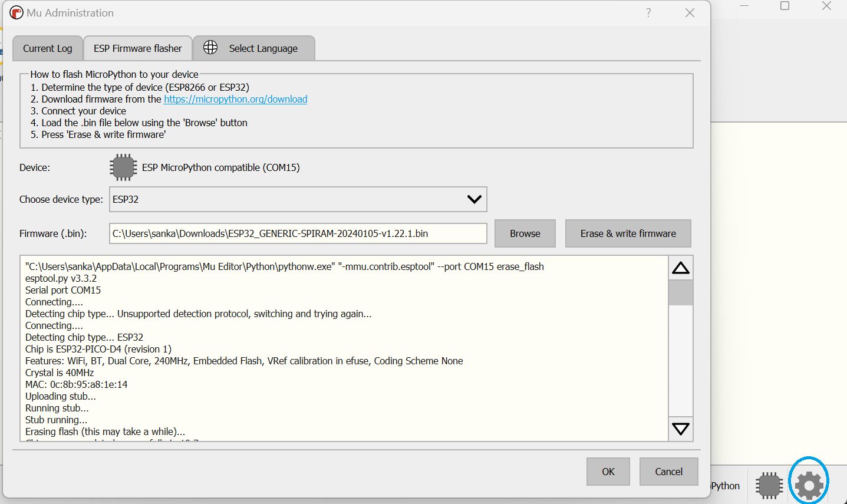Click the pythonw.exe erase_flash command line
This screenshot has width=847, height=504.
coord(285,266)
